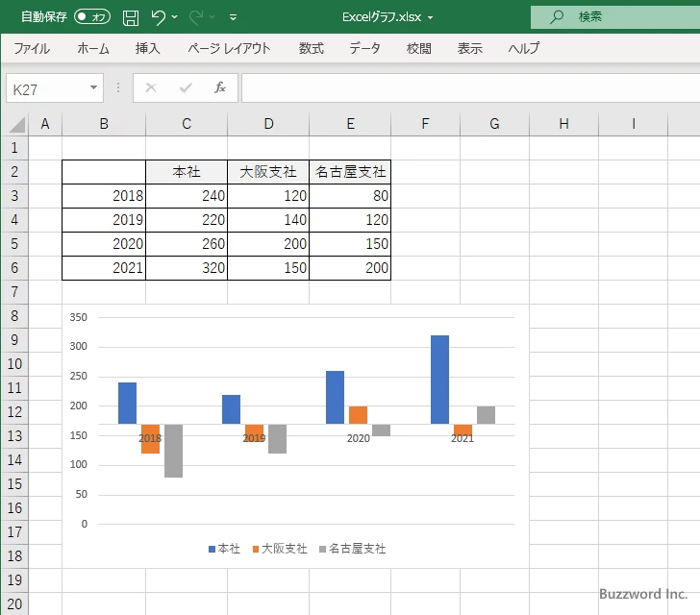Select column B header

pos(104,124)
